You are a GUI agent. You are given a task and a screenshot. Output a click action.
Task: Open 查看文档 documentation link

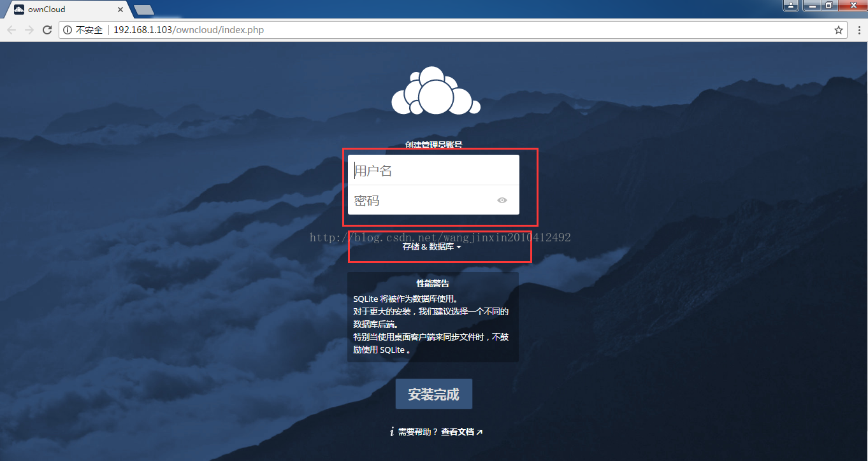coord(461,432)
